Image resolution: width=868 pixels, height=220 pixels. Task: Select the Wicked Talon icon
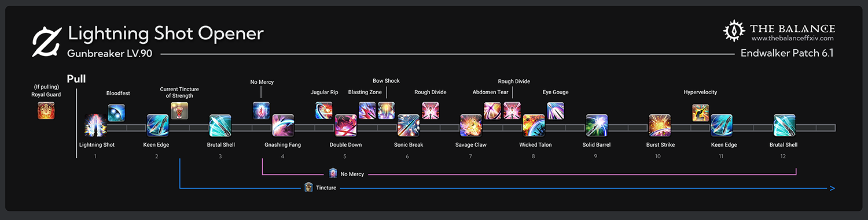(533, 126)
